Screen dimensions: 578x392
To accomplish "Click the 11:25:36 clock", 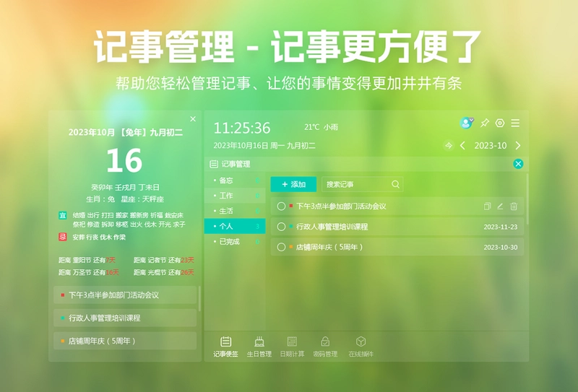I will [x=242, y=129].
